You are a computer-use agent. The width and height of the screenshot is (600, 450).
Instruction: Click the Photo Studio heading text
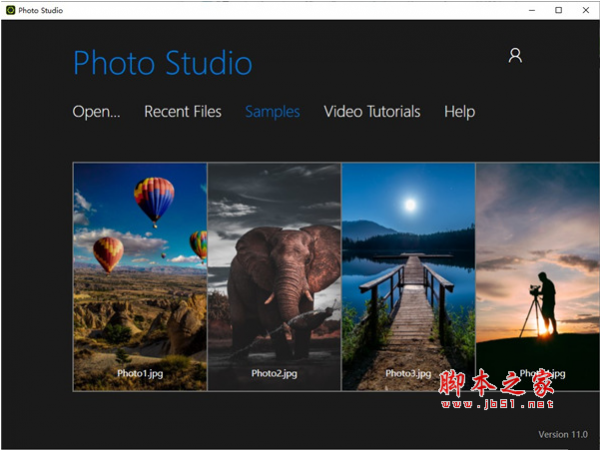(x=163, y=63)
